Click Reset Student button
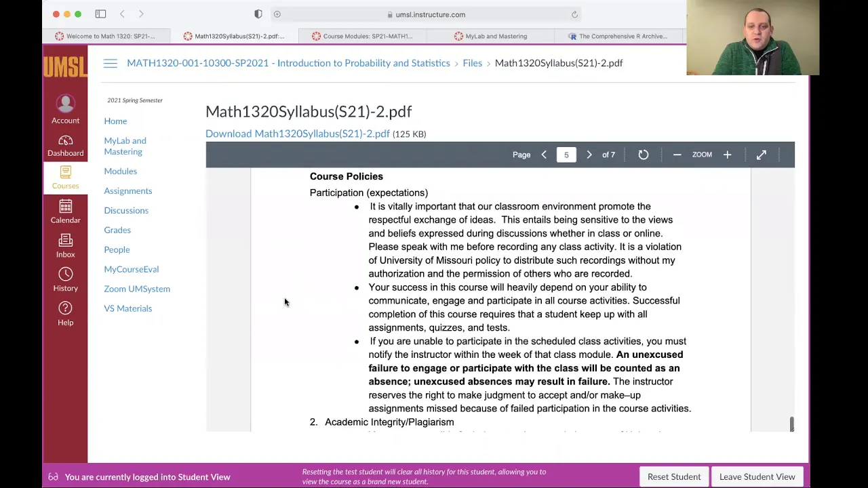Viewport: 868px width, 488px height. pyautogui.click(x=674, y=477)
